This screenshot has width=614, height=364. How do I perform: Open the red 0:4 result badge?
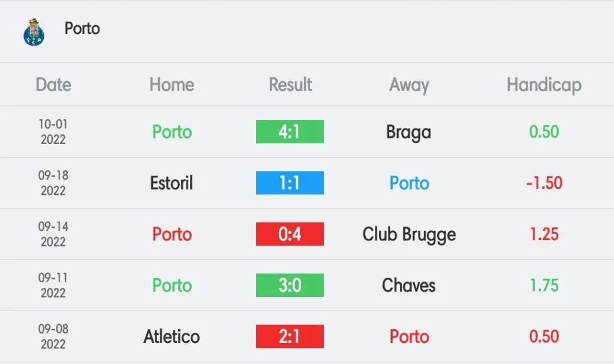pyautogui.click(x=290, y=234)
